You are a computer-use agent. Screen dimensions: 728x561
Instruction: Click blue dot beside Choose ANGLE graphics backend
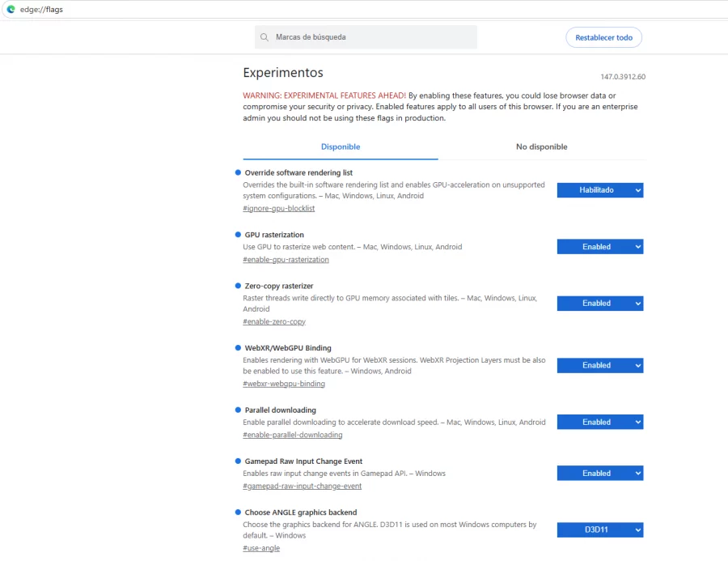[238, 512]
